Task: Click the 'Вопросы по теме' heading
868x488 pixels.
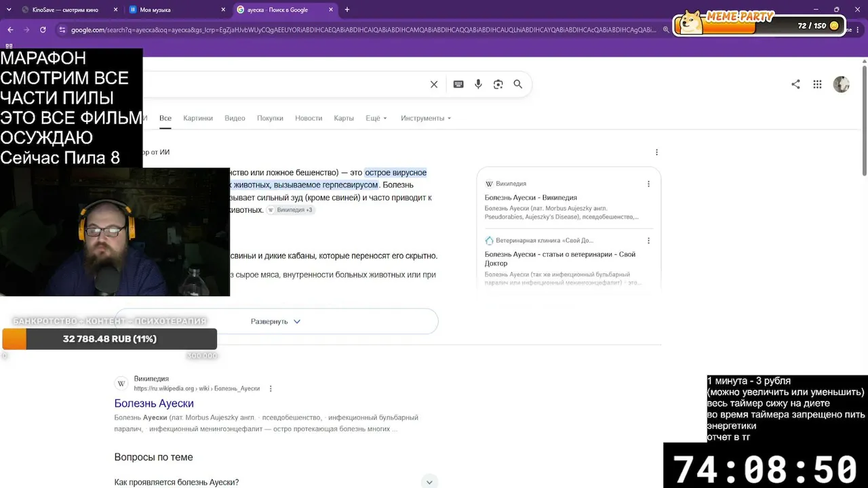Action: point(154,457)
